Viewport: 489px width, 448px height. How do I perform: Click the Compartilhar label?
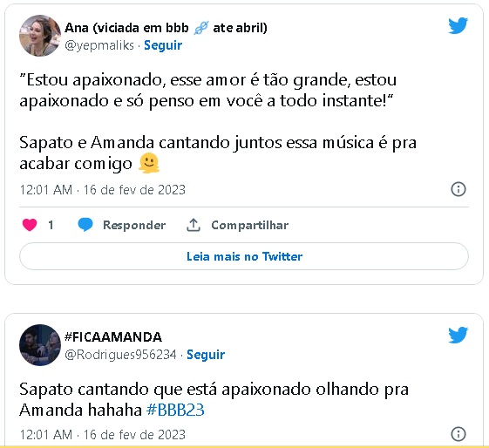click(250, 225)
